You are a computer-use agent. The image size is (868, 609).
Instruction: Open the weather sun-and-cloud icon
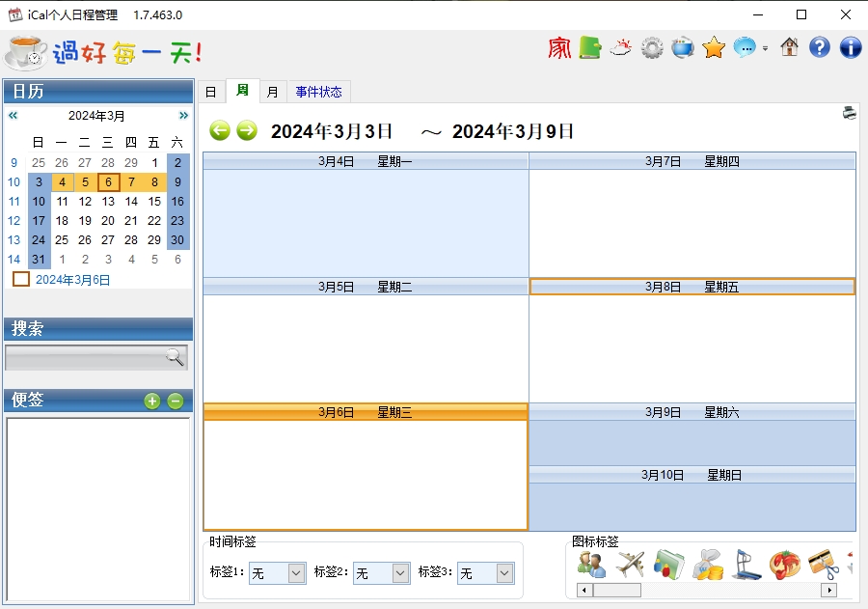click(621, 47)
